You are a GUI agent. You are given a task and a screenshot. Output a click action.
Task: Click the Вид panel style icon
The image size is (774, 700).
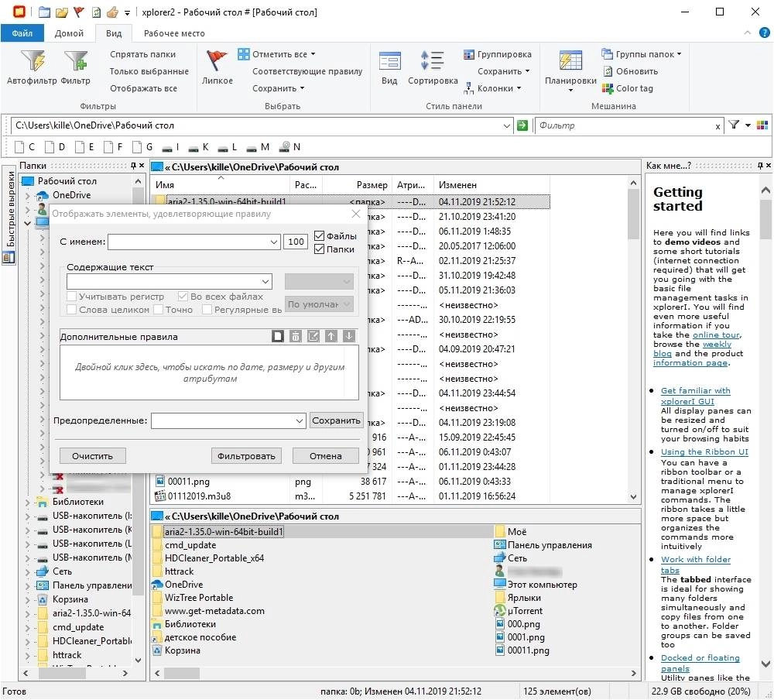click(x=389, y=60)
